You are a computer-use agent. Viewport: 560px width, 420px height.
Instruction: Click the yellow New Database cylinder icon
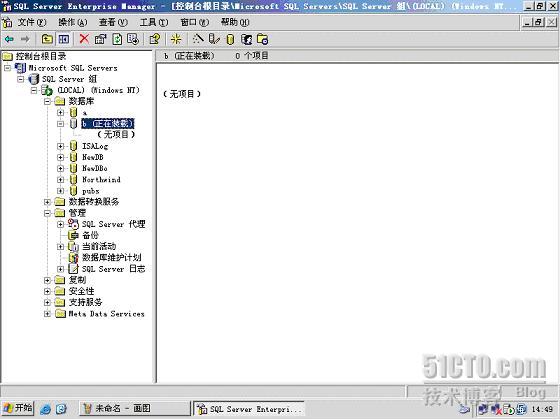(x=230, y=39)
